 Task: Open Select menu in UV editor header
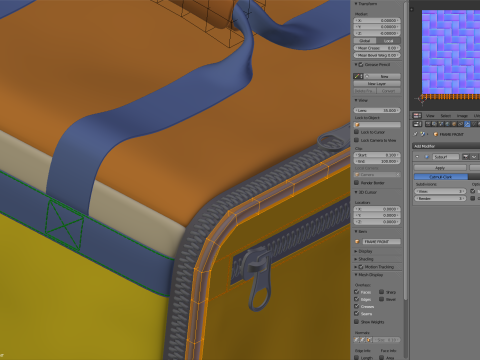point(446,116)
